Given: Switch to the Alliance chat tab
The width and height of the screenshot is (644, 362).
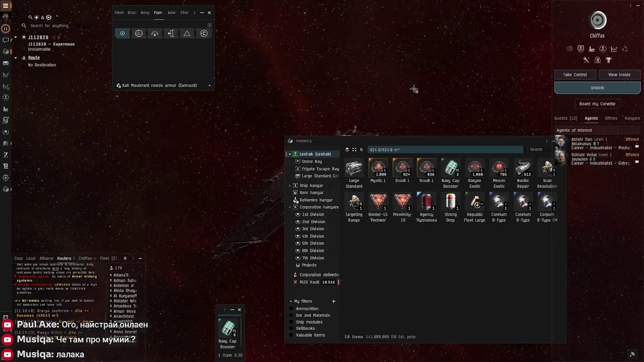Looking at the screenshot, I should pyautogui.click(x=46, y=258).
